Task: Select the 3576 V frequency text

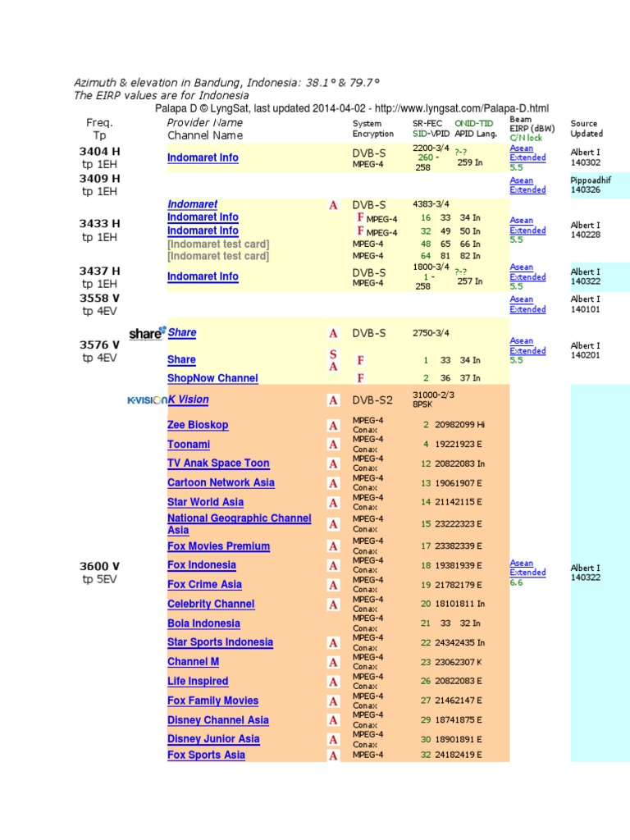Action: 99,345
